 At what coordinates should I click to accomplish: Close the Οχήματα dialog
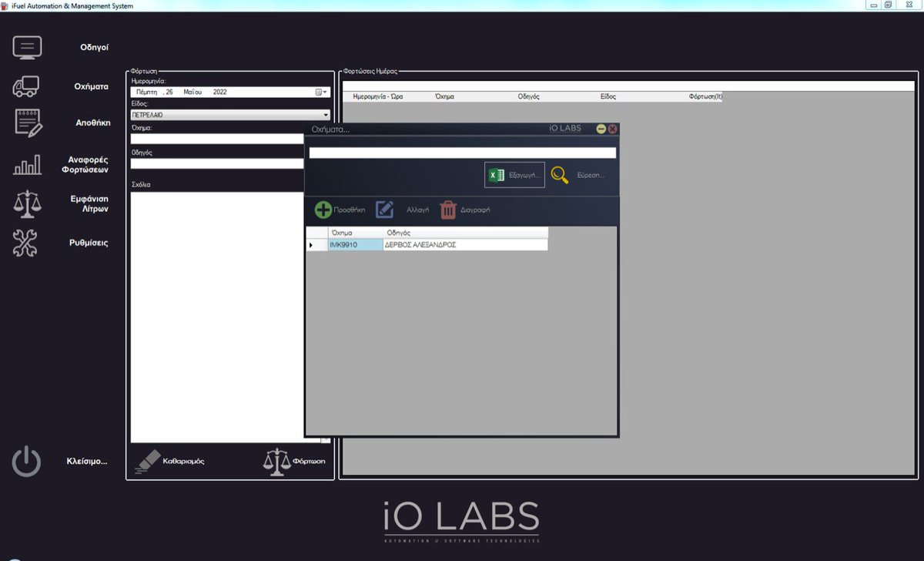click(x=613, y=129)
